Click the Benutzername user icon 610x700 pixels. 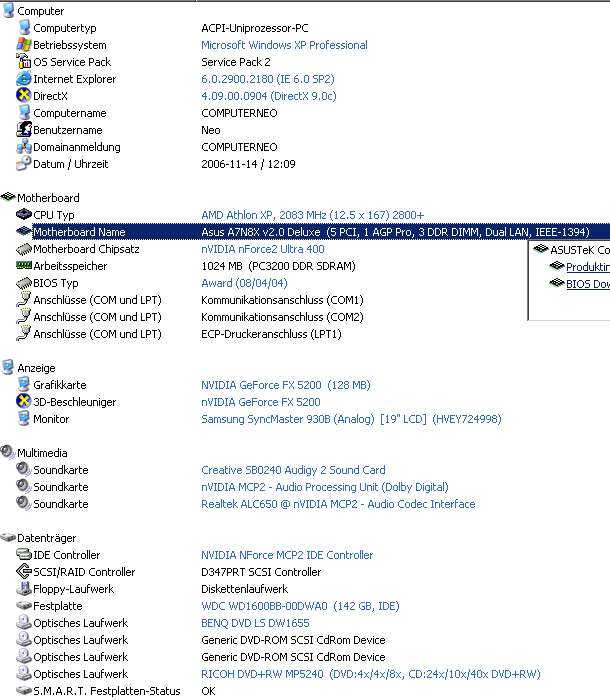[24, 129]
